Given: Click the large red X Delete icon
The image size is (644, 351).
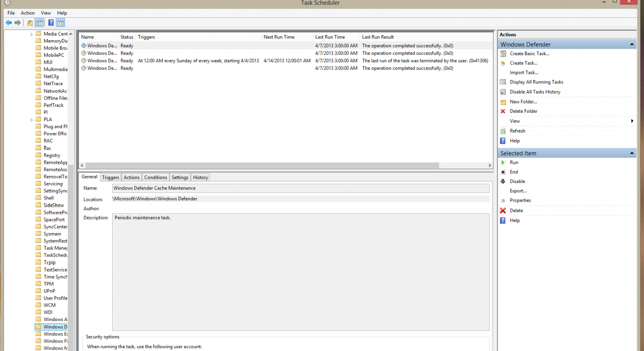Looking at the screenshot, I should point(503,211).
